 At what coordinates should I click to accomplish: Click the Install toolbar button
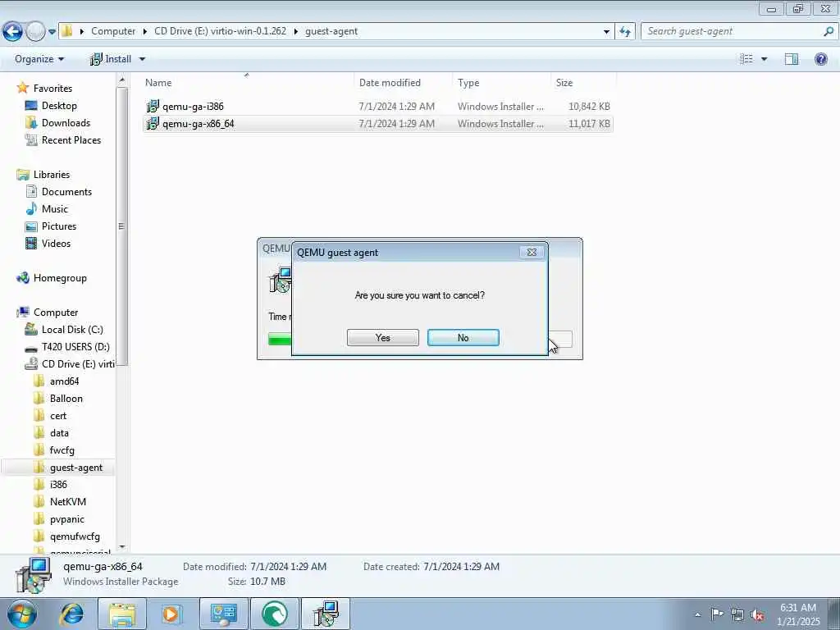point(111,59)
